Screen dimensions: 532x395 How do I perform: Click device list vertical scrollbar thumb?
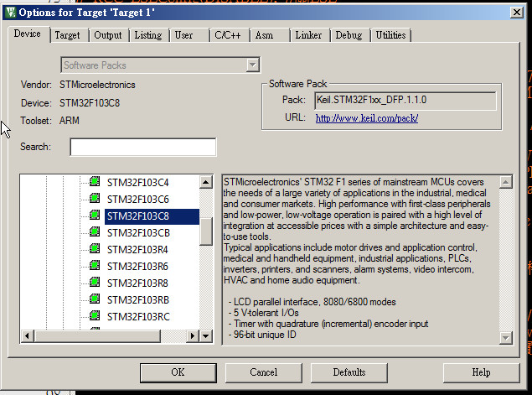coord(205,231)
